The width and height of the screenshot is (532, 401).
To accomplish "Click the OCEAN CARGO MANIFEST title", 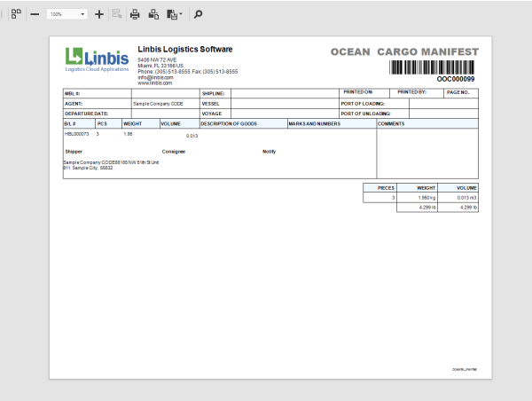I will (x=404, y=52).
